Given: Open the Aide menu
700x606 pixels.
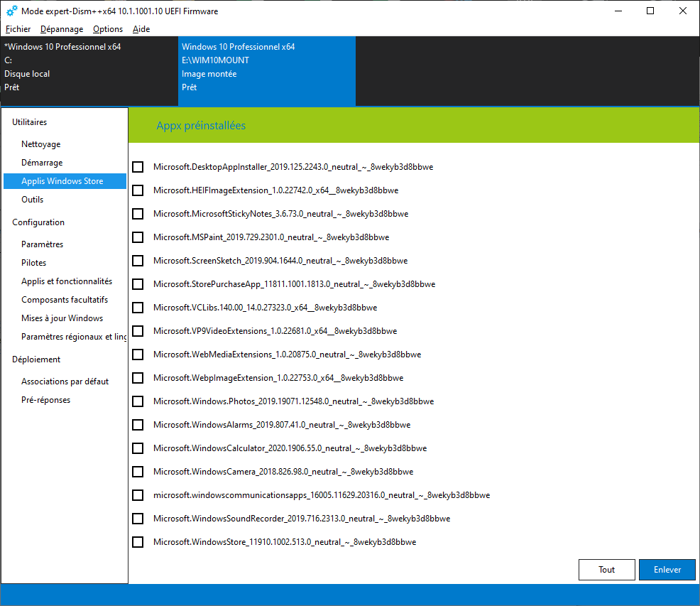Looking at the screenshot, I should (x=141, y=29).
